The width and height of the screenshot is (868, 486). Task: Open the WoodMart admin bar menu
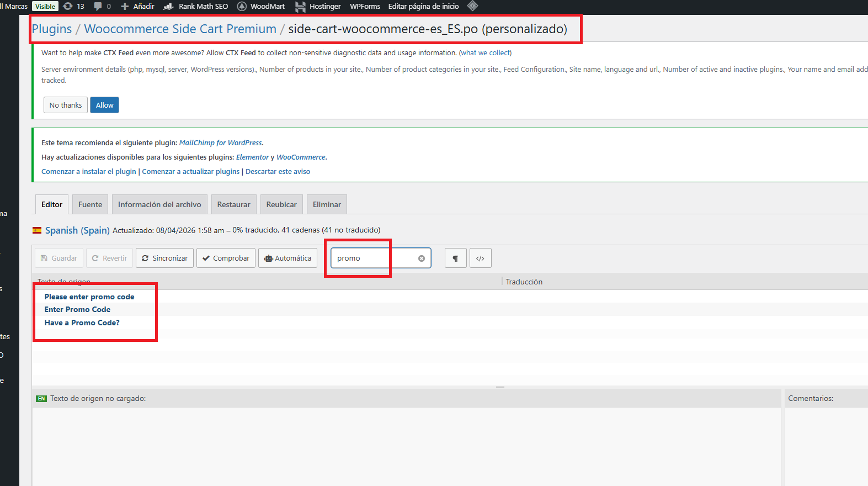coord(261,6)
